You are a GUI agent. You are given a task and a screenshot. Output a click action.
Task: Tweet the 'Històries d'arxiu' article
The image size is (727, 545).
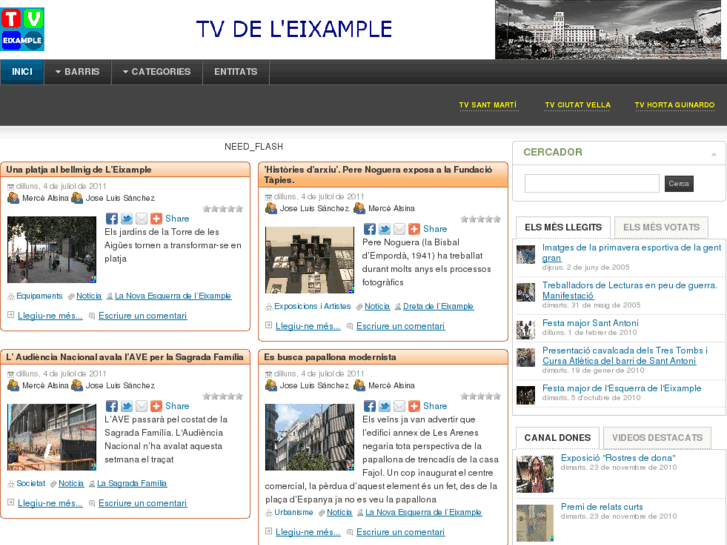point(384,229)
